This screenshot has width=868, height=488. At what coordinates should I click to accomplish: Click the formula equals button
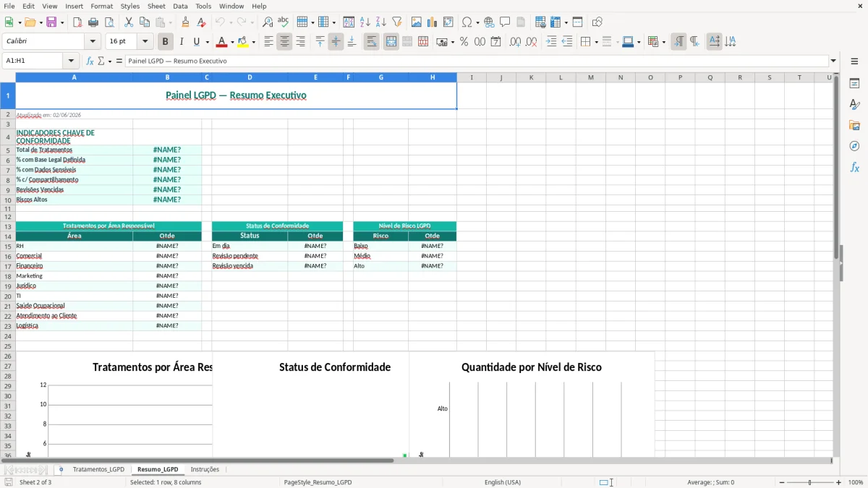click(119, 61)
